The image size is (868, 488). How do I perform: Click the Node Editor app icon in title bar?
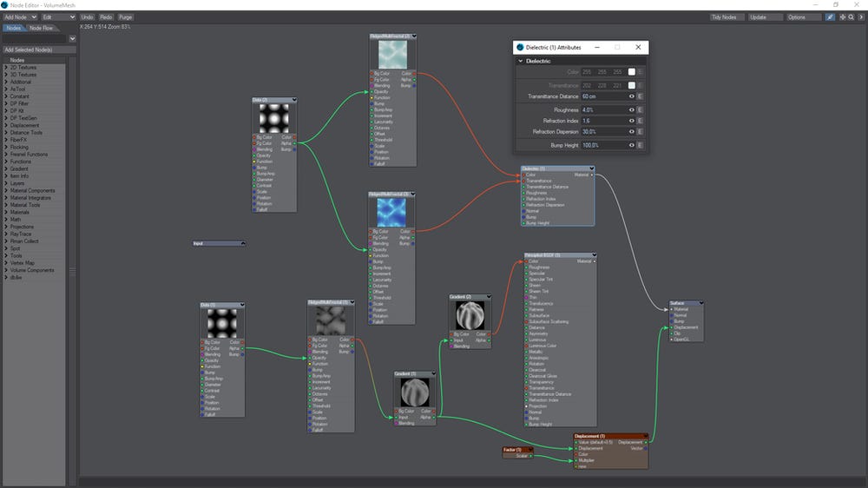pos(4,5)
